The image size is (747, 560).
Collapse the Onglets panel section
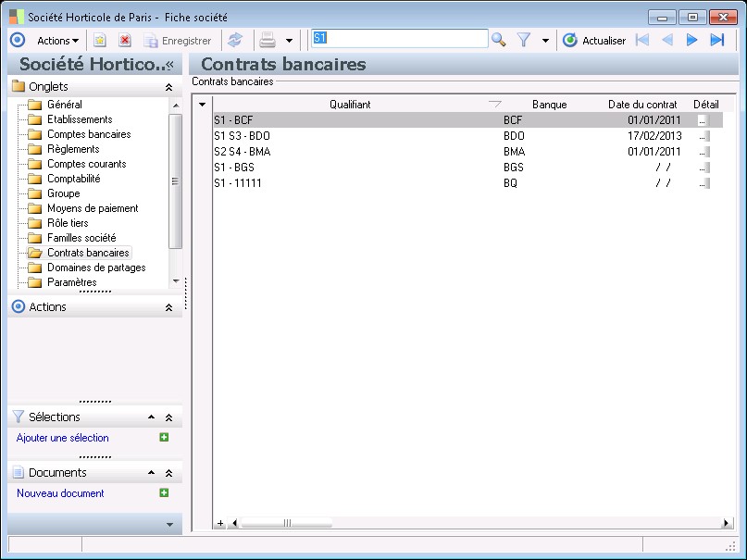[x=168, y=86]
